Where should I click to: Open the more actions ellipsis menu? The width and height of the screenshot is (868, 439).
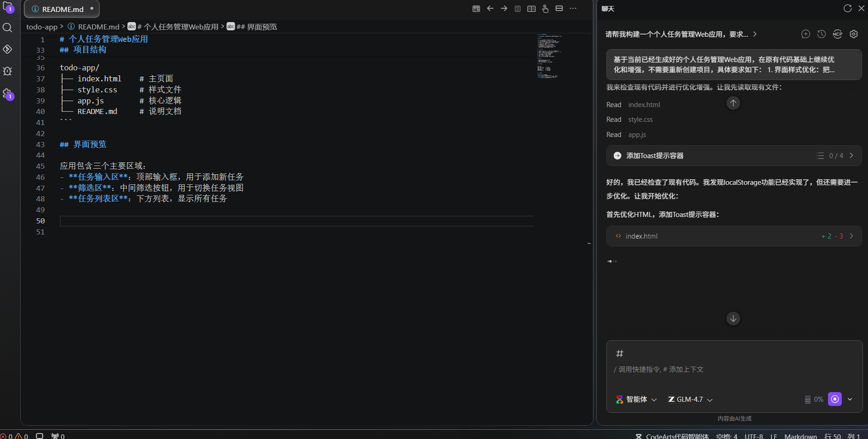[573, 9]
